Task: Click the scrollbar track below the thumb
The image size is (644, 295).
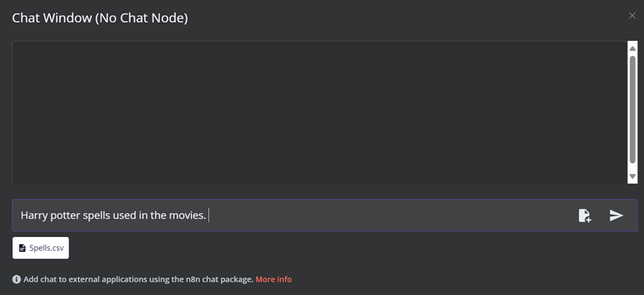Action: point(633,168)
